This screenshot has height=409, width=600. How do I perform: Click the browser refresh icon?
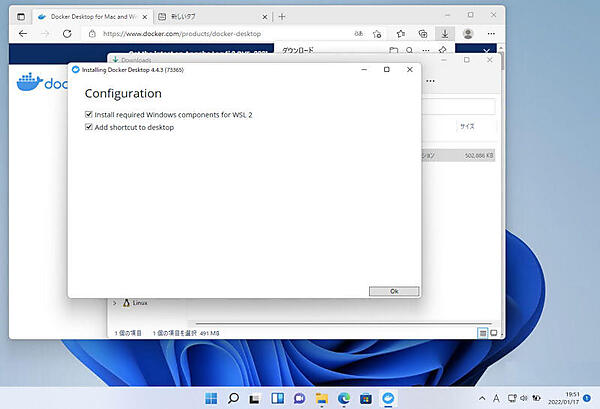66,34
